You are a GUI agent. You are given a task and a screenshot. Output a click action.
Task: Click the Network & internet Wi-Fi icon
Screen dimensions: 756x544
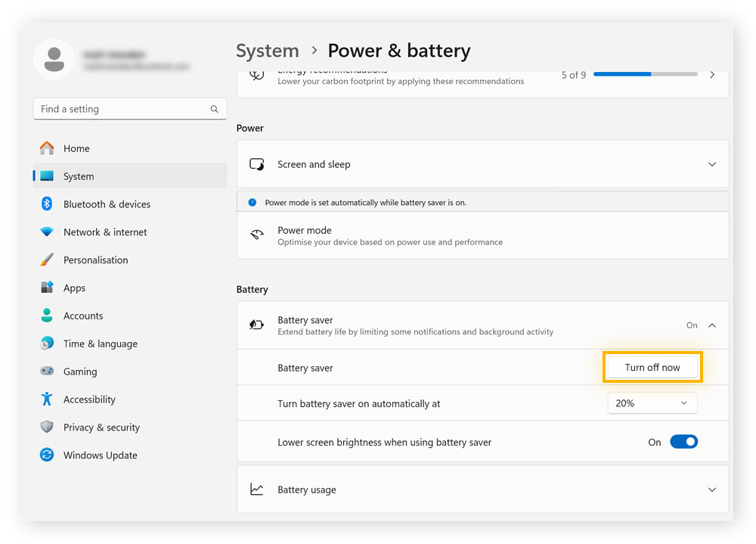coord(47,232)
